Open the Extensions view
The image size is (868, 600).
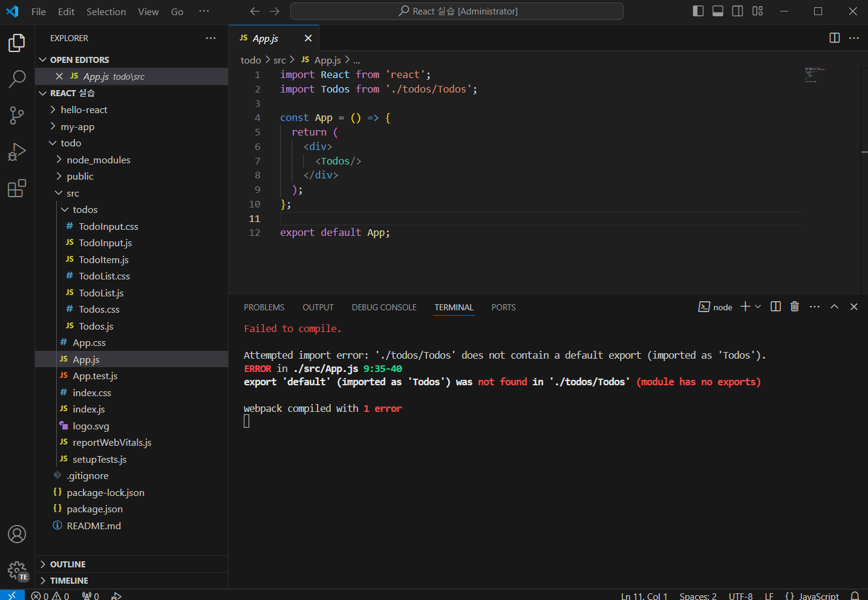[x=17, y=188]
